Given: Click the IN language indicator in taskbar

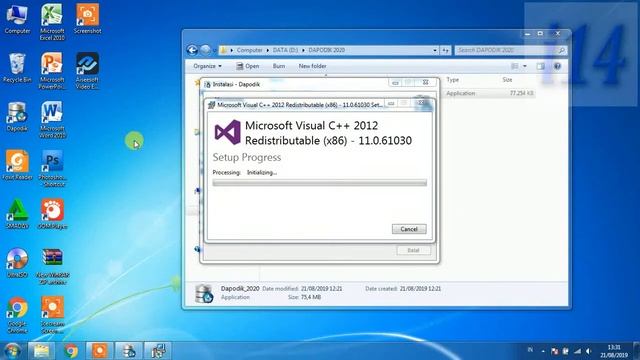Looking at the screenshot, I should [x=530, y=350].
